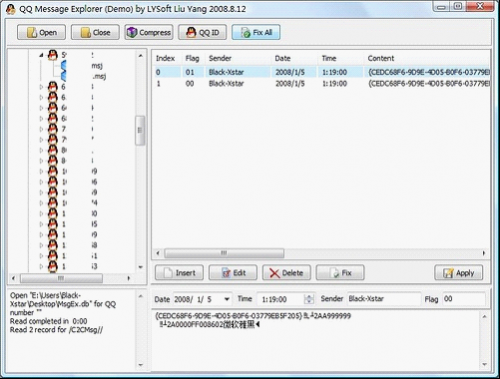
Task: Click the Time field up spinner arrow
Action: click(309, 296)
